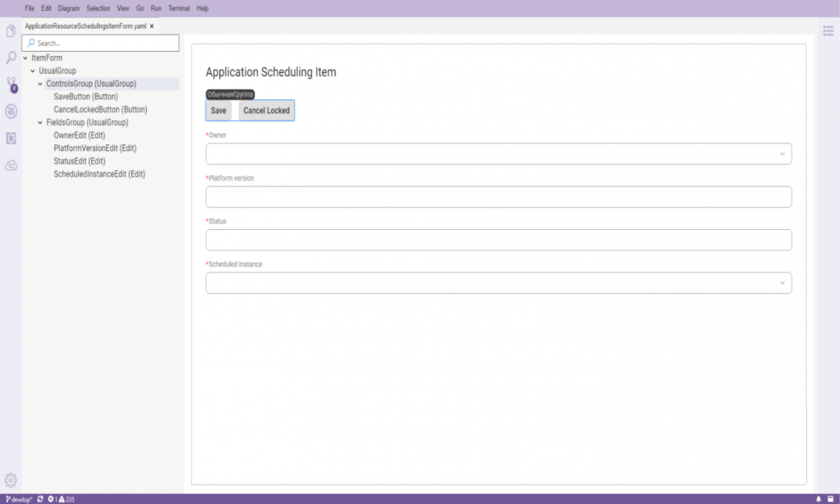Open the Explorer files icon in sidebar
Viewport: 840px width, 504px height.
pyautogui.click(x=11, y=31)
